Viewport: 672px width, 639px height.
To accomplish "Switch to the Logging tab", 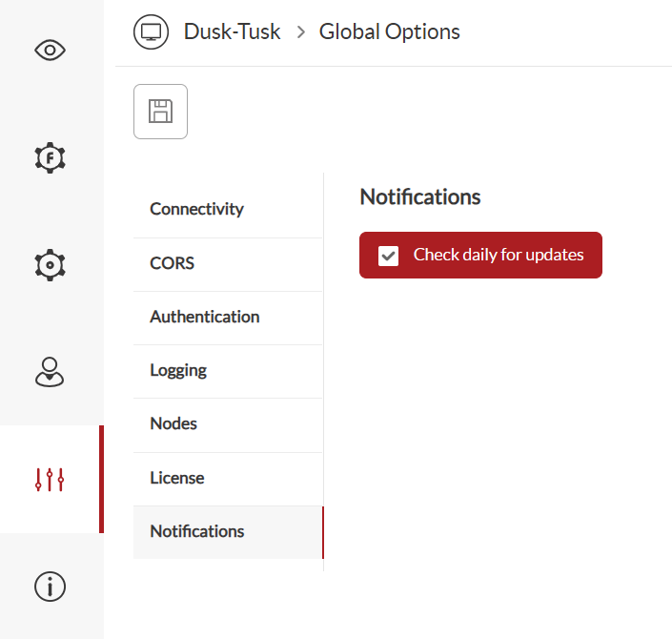I will 228,371.
